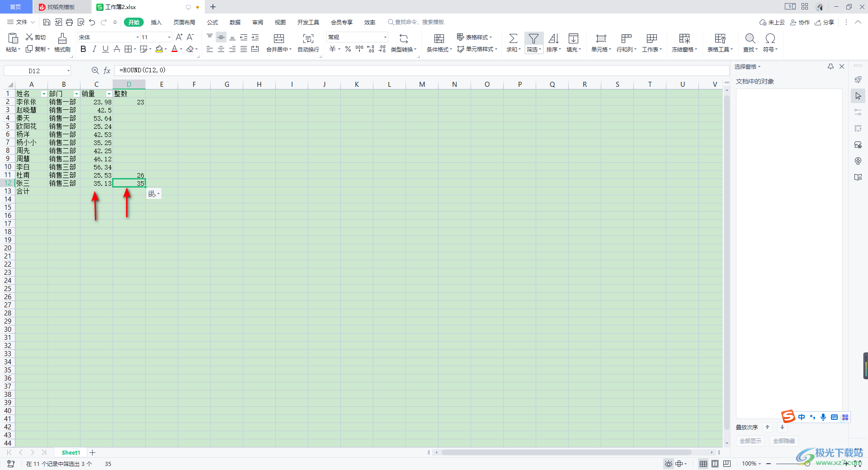Select the Format Painter brush

coord(62,38)
